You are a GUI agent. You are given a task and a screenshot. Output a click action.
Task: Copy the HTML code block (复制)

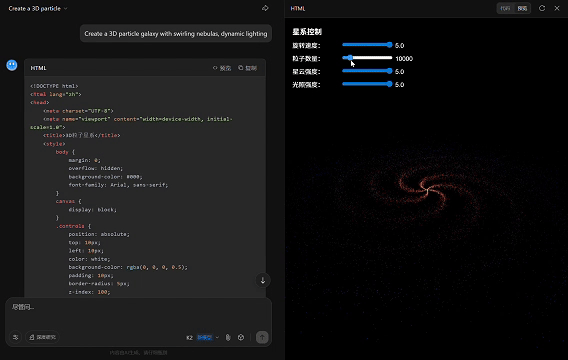click(247, 68)
